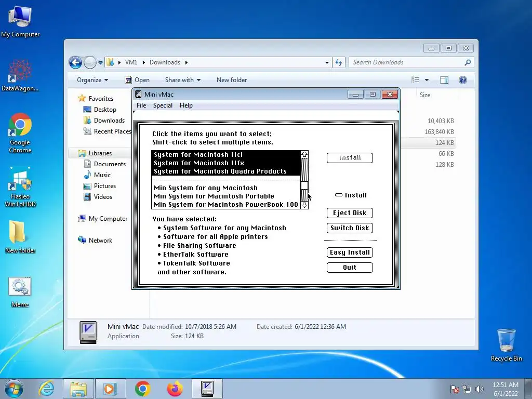Expand address bar history dropdown
Viewport: 532px width, 399px height.
coord(327,62)
